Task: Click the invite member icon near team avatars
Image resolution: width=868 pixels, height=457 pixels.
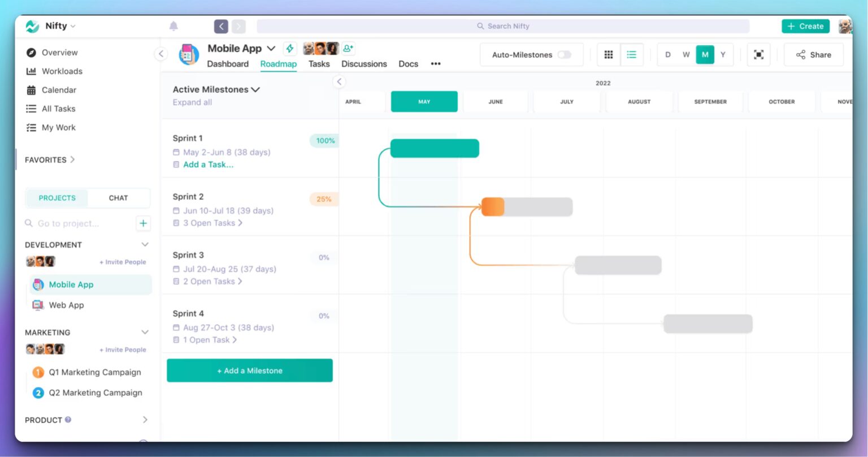Action: 348,48
